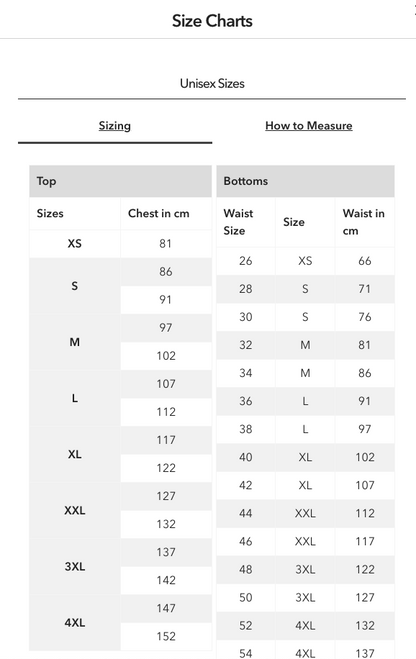416x659 pixels.
Task: Select the Unisex Sizes heading
Action: 212,83
